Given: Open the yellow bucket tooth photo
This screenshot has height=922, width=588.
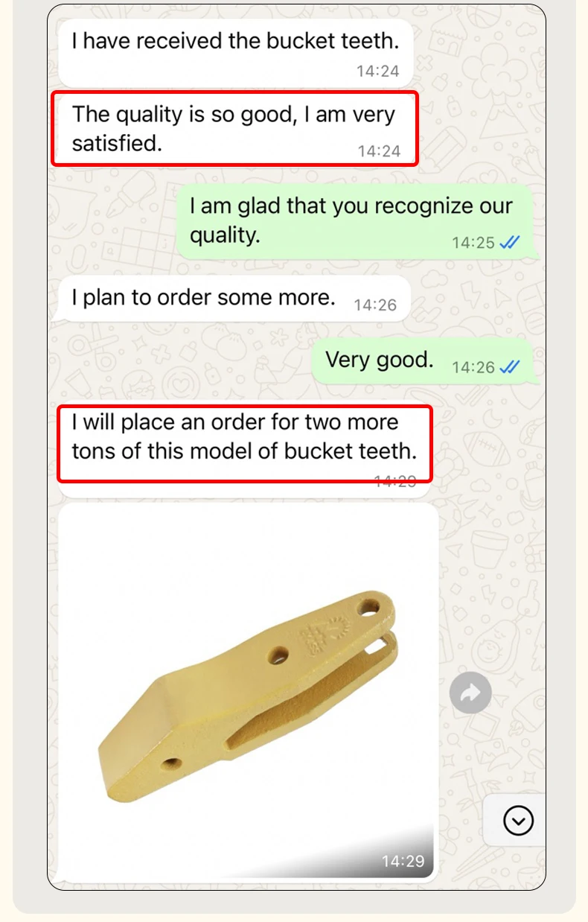Looking at the screenshot, I should coord(248,693).
